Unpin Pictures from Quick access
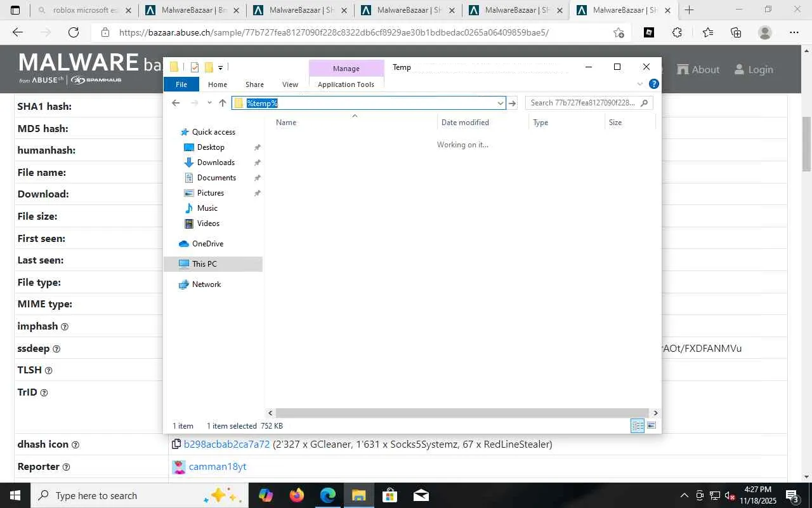This screenshot has width=812, height=508. [257, 193]
